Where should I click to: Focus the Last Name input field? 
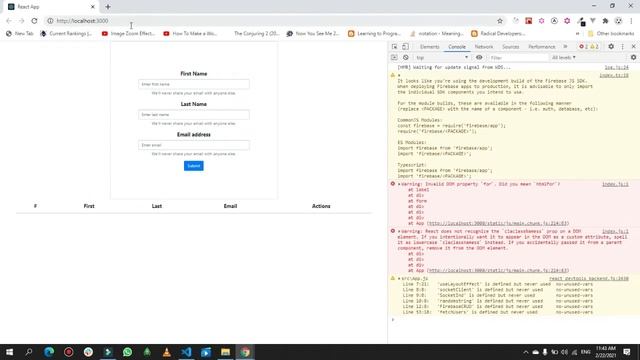pyautogui.click(x=193, y=115)
